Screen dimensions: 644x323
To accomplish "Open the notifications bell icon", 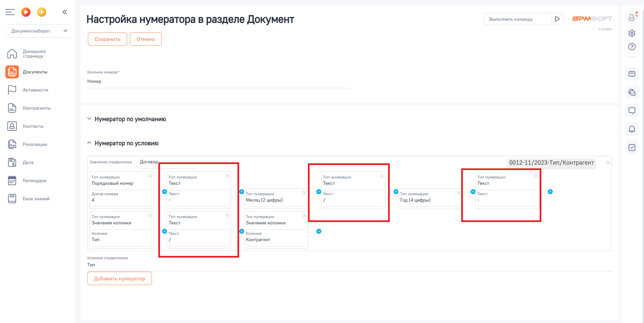I will (x=632, y=129).
